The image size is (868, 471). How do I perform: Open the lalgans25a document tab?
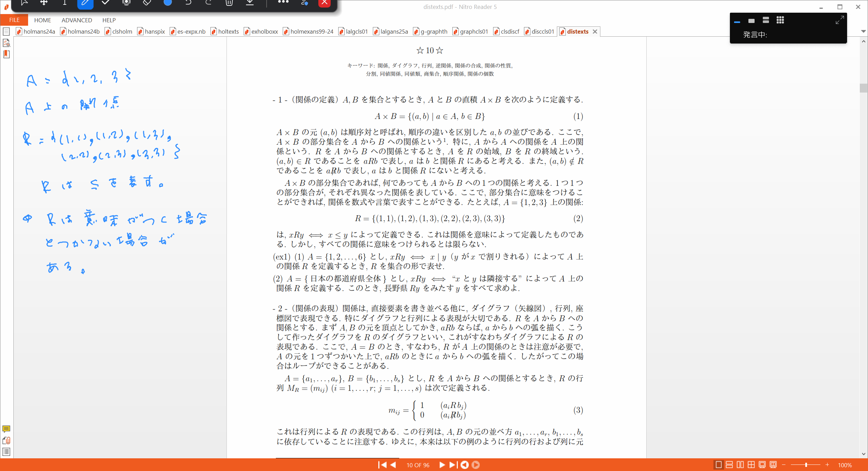coord(390,32)
